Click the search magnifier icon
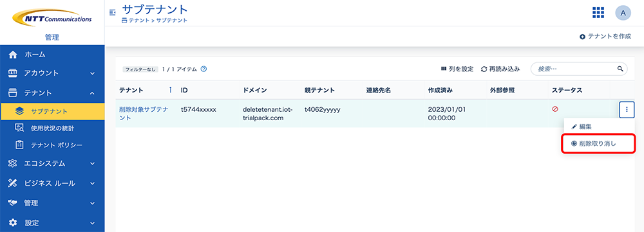644x232 pixels. (x=620, y=69)
